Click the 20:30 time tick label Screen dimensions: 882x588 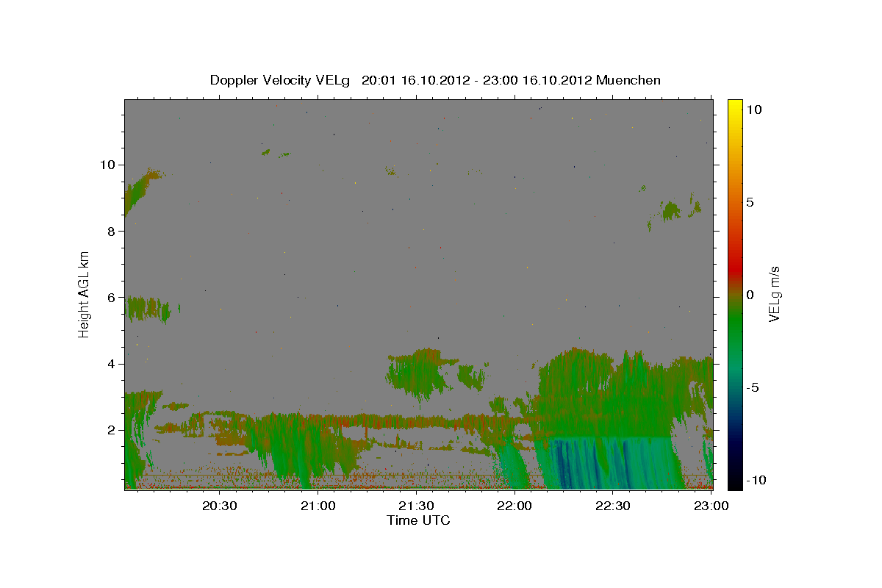coord(220,506)
